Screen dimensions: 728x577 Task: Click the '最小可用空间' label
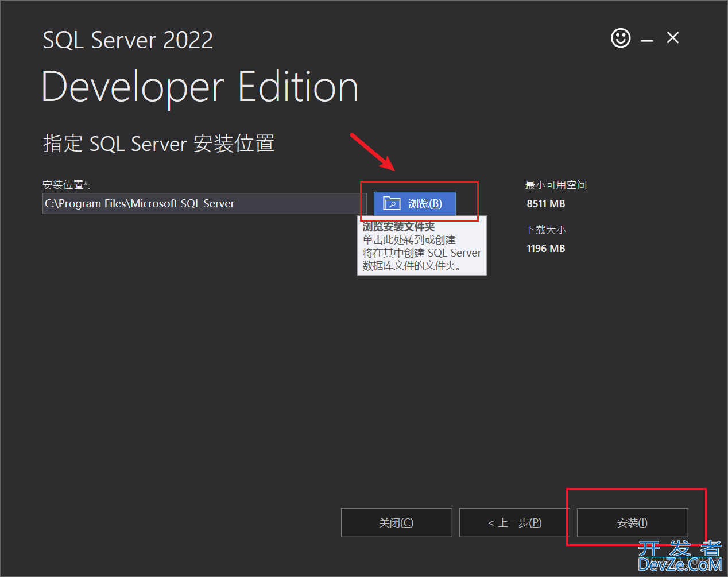556,185
